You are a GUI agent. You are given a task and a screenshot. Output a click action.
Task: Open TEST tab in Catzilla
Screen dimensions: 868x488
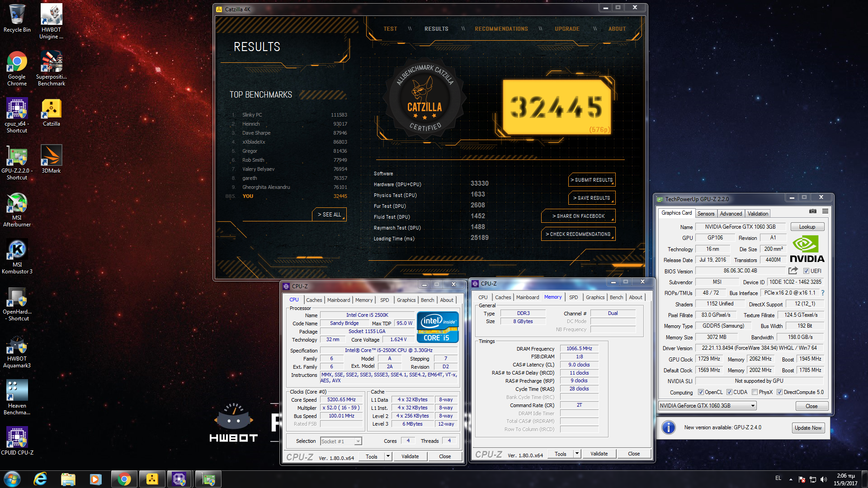tap(390, 28)
